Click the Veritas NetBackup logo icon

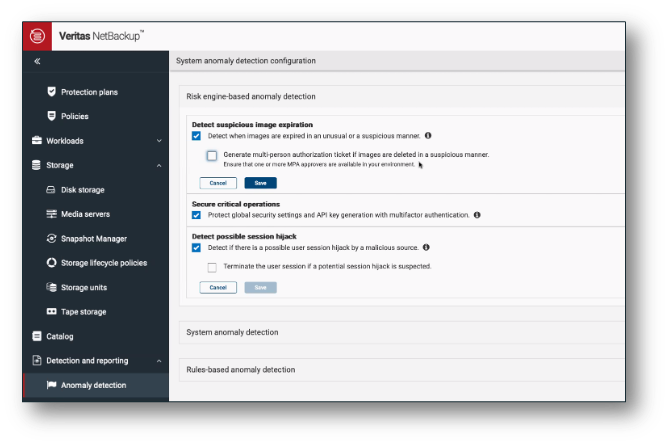click(39, 36)
